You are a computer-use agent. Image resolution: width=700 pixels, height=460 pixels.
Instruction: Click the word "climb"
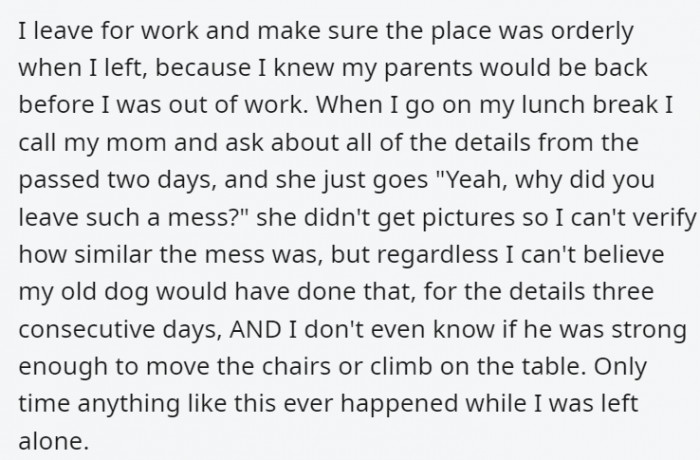401,367
